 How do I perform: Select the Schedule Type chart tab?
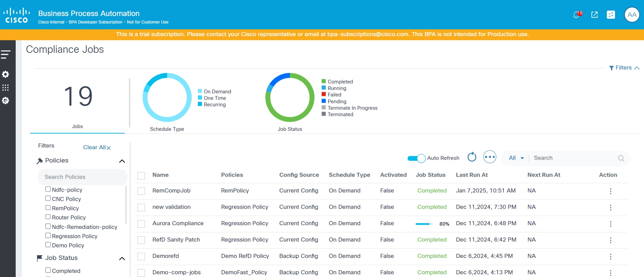coord(167,129)
